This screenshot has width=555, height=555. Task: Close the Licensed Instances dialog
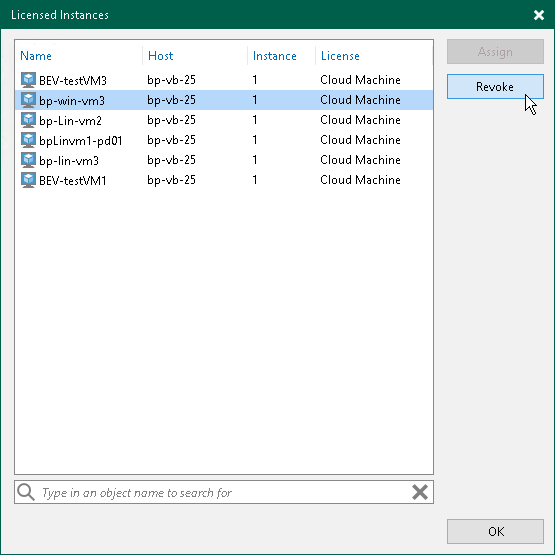(x=539, y=15)
